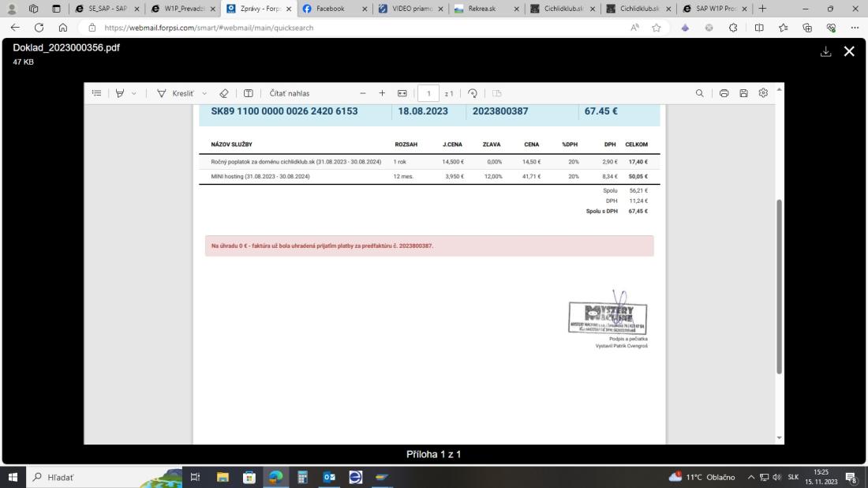868x488 pixels.
Task: Click the PDF viewer vertical scrollbar
Action: pos(780,284)
